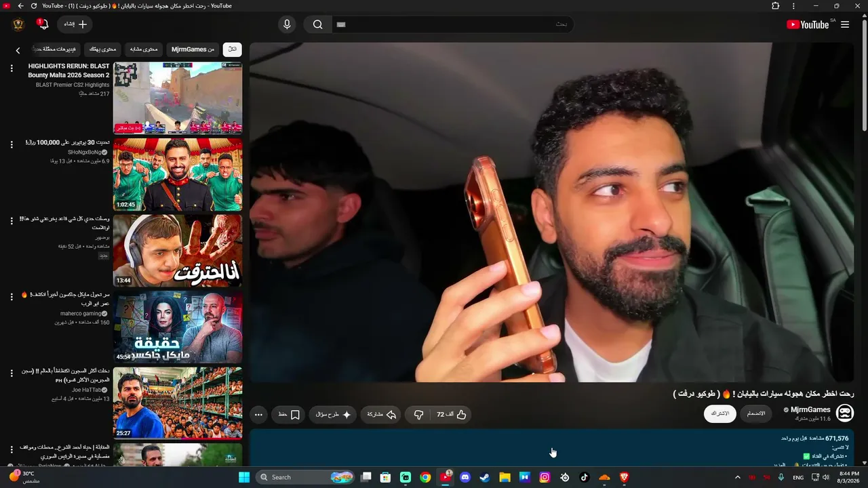The width and height of the screenshot is (868, 488).
Task: Open options for the 13:44 video
Action: (x=12, y=221)
